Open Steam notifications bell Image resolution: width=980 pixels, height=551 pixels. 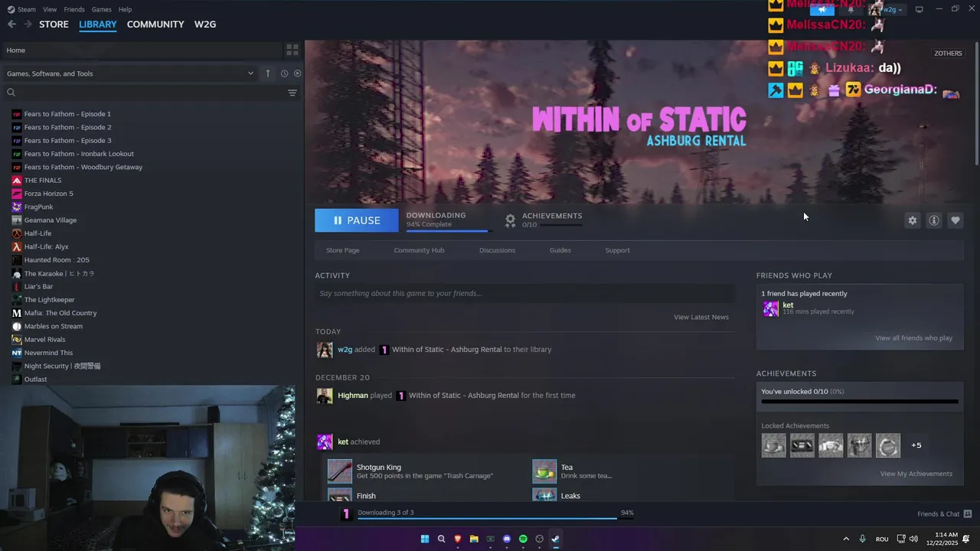(851, 9)
